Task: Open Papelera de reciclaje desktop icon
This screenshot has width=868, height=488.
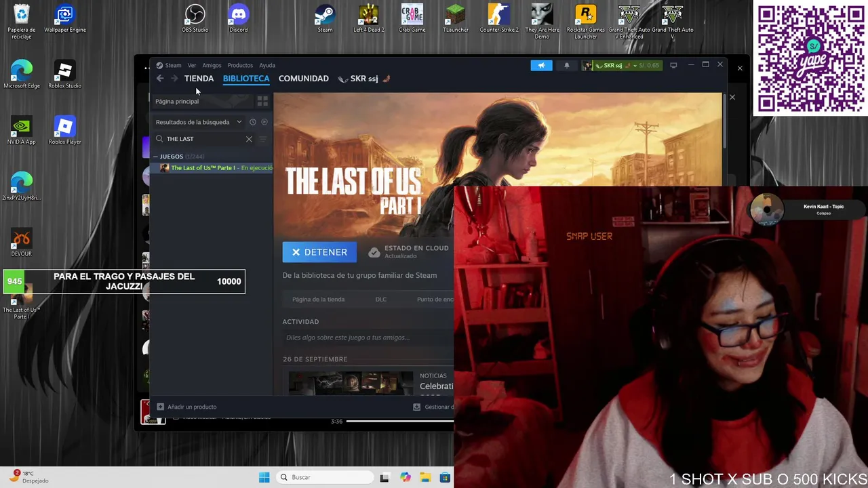Action: 22,22
